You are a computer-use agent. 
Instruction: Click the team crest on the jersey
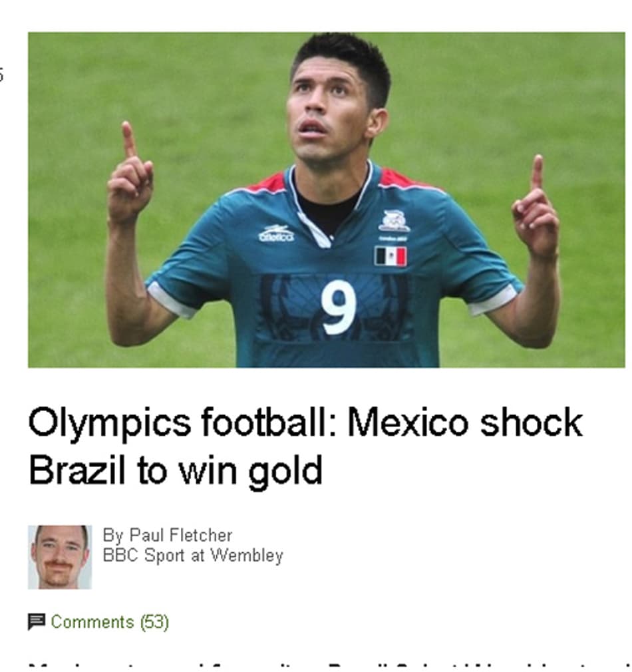tap(394, 221)
